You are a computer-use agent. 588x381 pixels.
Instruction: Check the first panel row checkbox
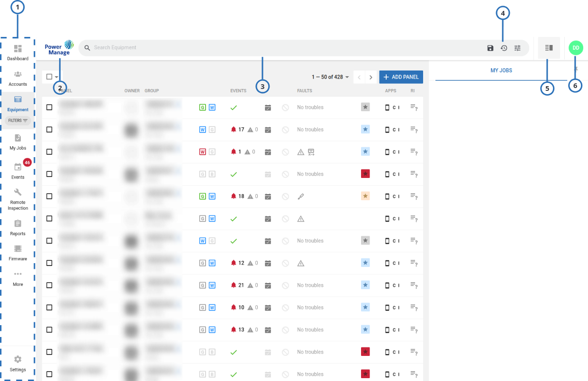49,107
